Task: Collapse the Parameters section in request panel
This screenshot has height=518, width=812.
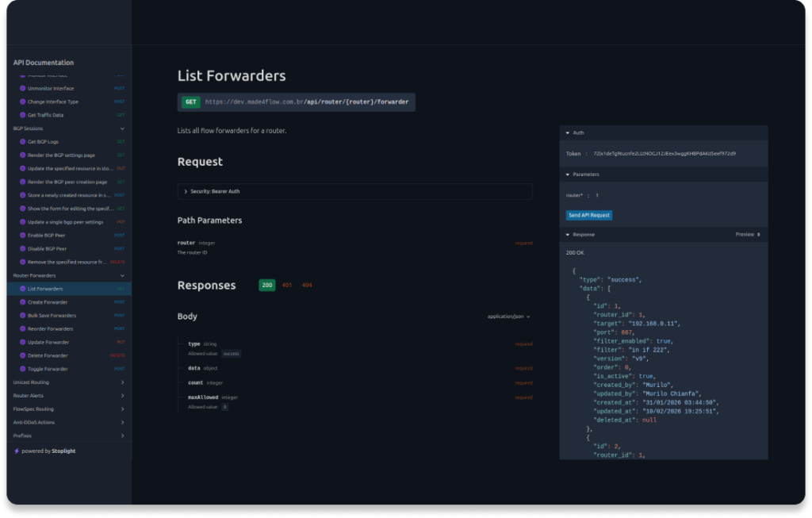Action: click(x=567, y=175)
